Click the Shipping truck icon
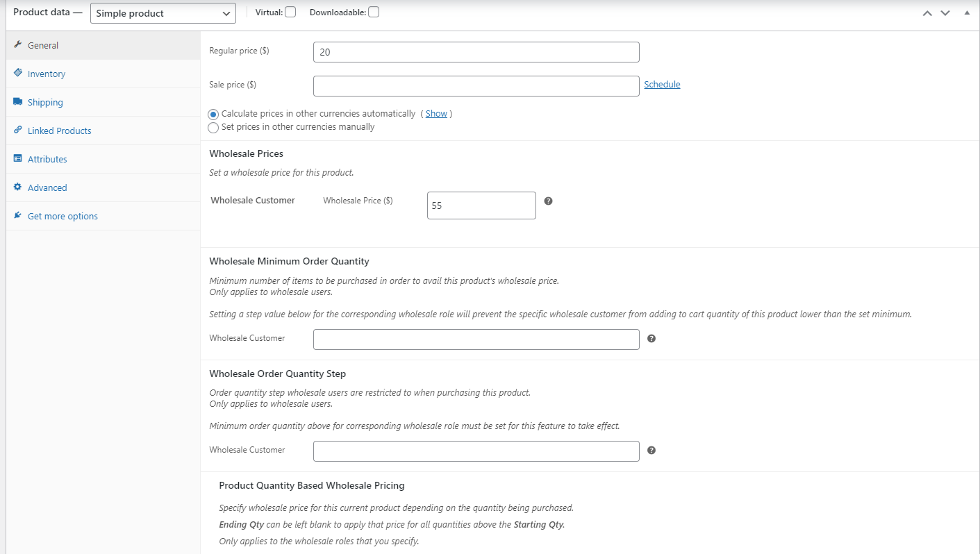Viewport: 980px width, 554px height. tap(18, 102)
